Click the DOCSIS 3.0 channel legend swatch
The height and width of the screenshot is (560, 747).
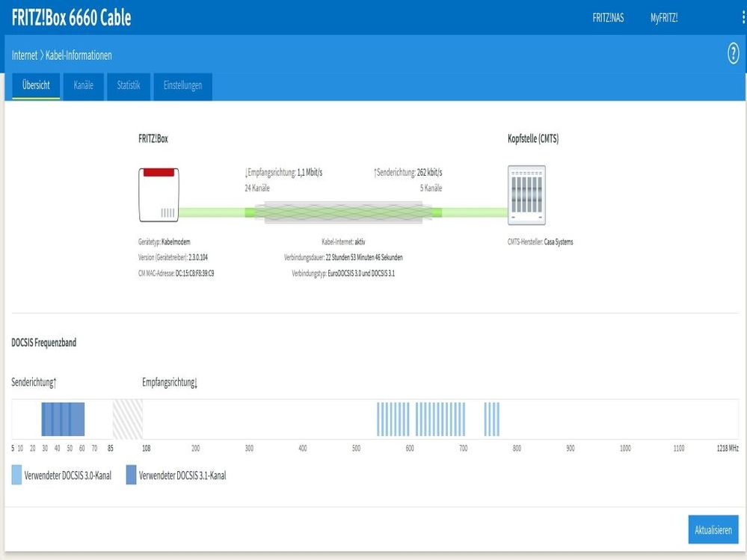16,475
